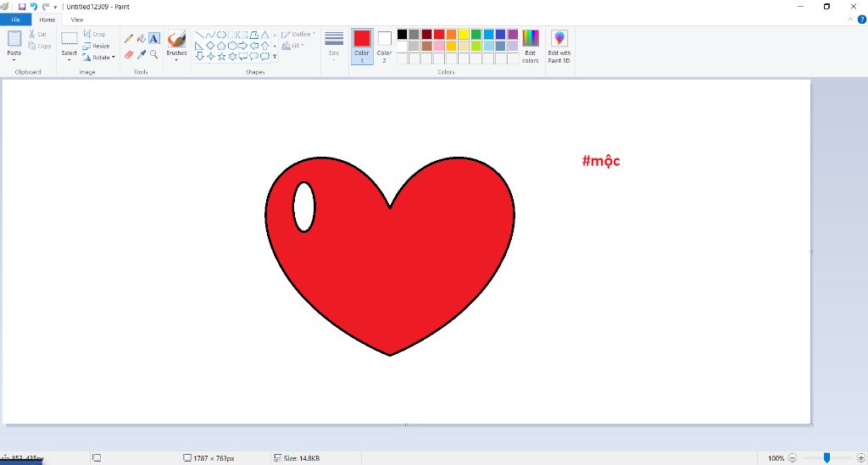
Task: Choose the Down arrow shape
Action: [x=199, y=56]
